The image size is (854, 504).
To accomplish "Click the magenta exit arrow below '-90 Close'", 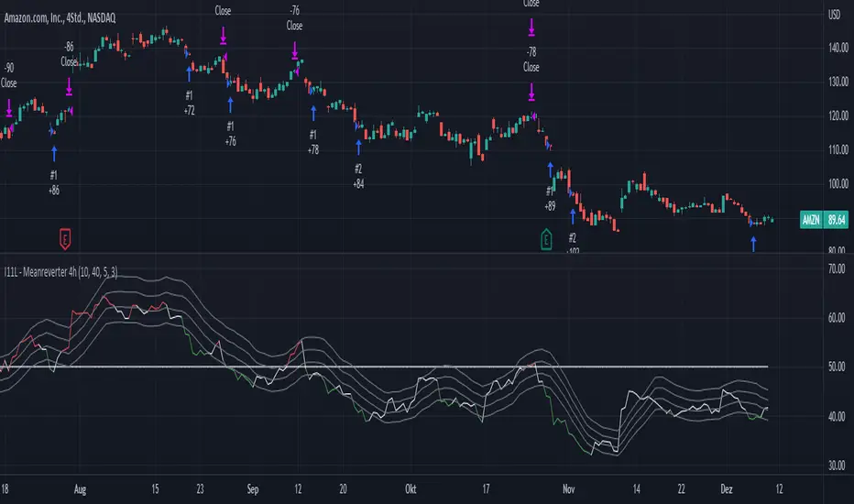I will pos(9,110).
